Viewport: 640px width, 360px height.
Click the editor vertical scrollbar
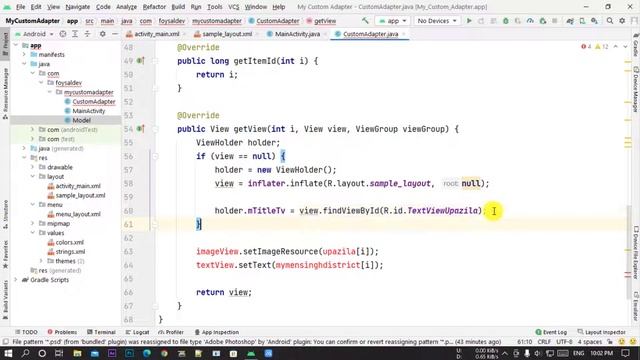click(x=629, y=253)
